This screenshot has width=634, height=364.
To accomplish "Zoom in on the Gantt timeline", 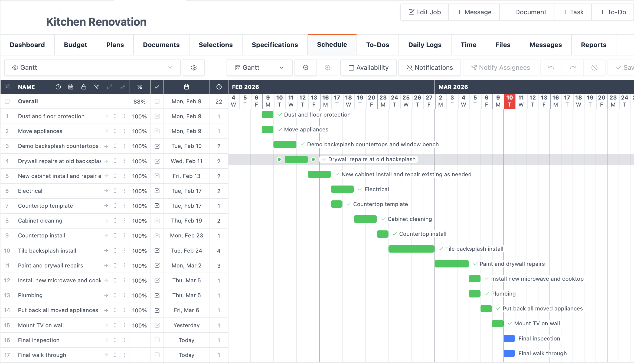I will pyautogui.click(x=327, y=67).
